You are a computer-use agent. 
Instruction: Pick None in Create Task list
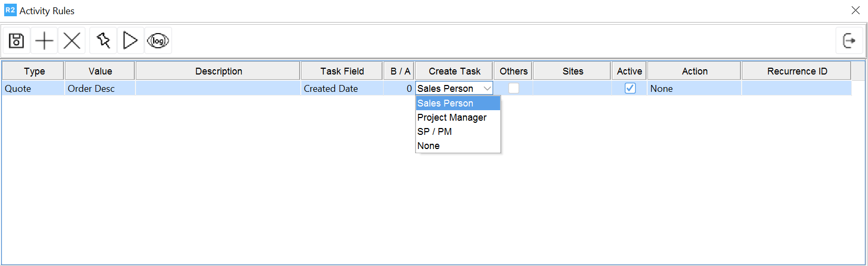(429, 146)
